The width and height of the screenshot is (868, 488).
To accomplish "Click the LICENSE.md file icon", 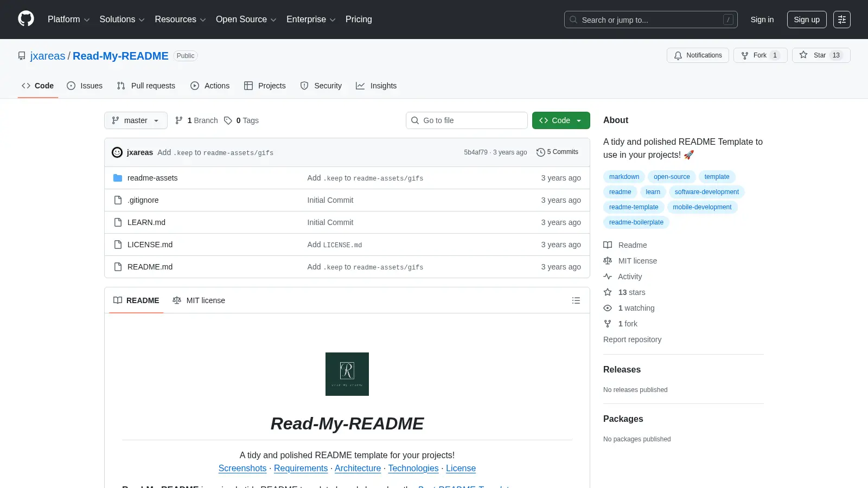I will point(118,245).
